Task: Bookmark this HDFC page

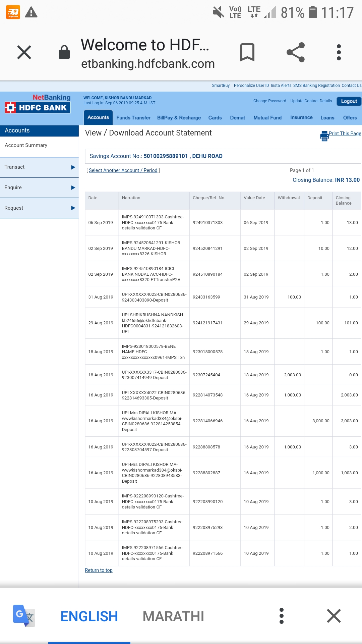Action: pyautogui.click(x=247, y=52)
